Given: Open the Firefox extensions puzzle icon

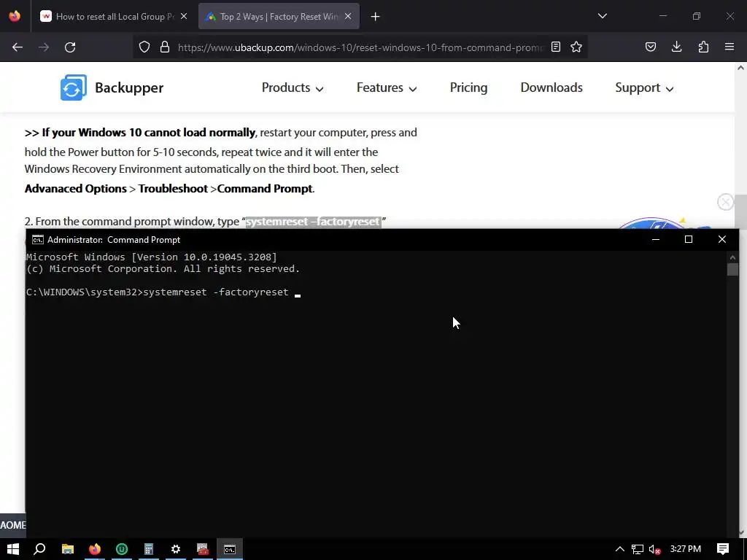Looking at the screenshot, I should tap(703, 47).
